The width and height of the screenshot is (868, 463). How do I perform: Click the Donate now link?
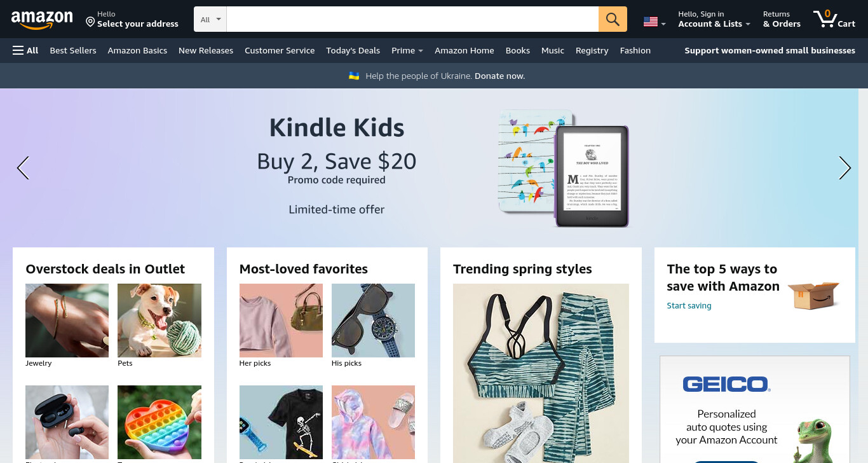499,76
